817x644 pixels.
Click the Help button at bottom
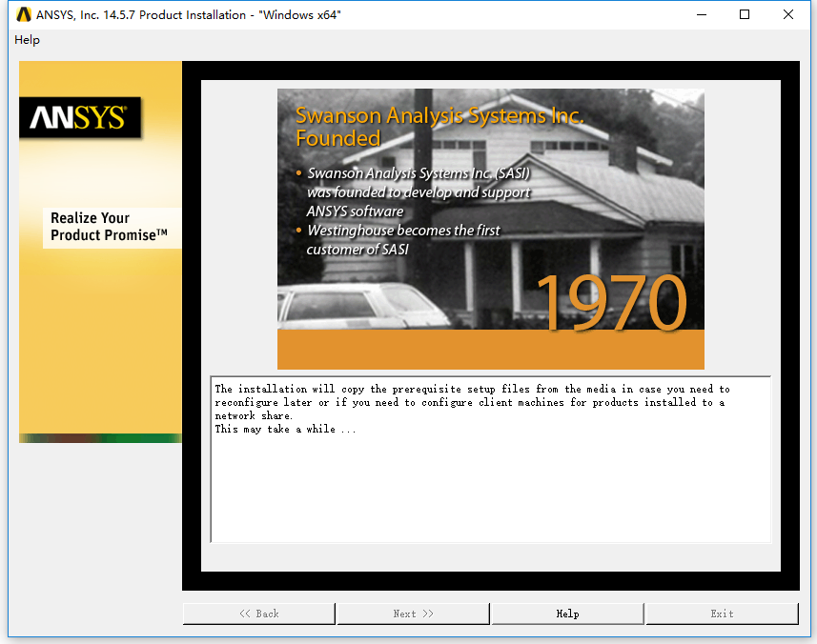567,614
